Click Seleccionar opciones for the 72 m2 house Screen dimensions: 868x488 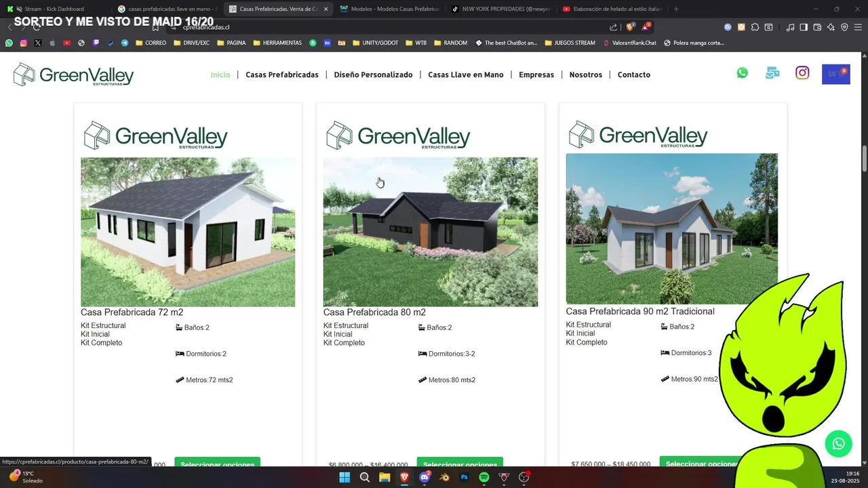218,462
